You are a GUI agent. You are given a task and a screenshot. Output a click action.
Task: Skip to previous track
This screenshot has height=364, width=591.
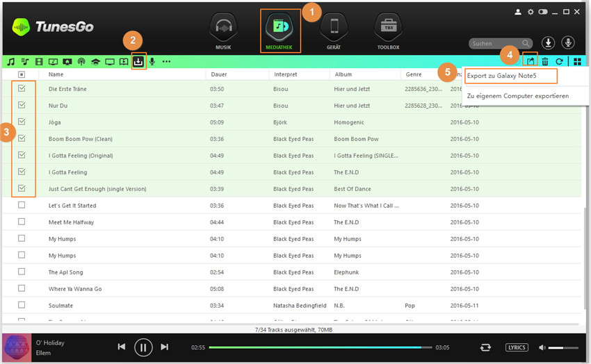[x=122, y=347]
